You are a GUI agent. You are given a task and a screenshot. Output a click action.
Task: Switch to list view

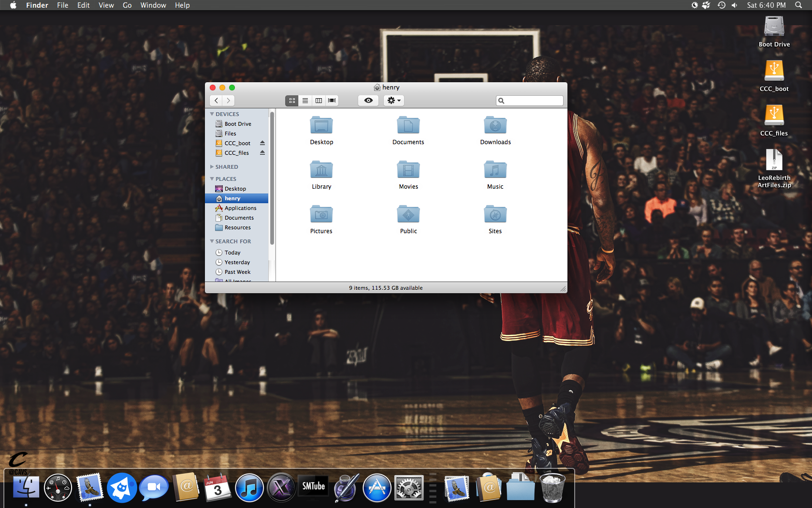tap(305, 100)
